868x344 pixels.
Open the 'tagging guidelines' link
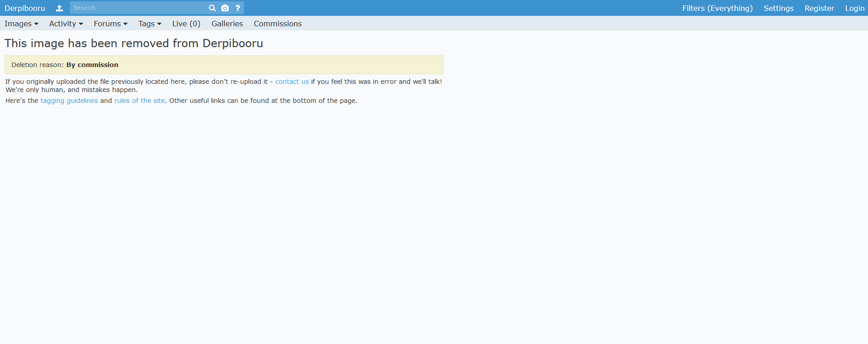pos(69,101)
